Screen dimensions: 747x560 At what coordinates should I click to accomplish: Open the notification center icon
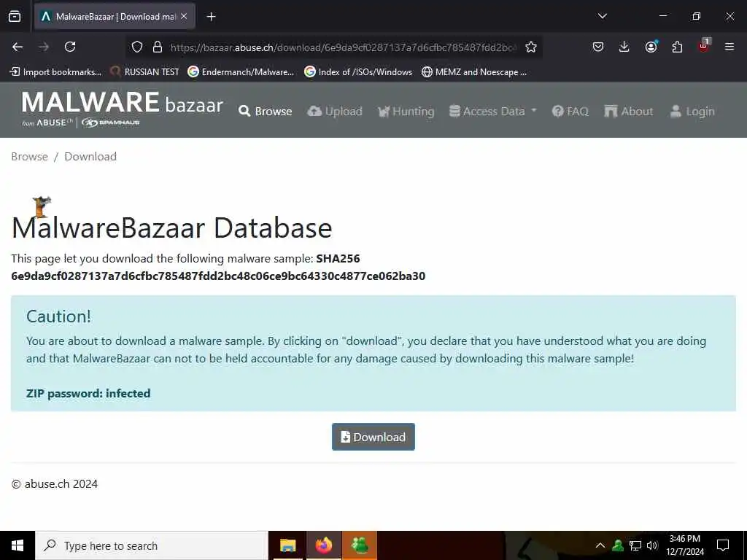[723, 545]
